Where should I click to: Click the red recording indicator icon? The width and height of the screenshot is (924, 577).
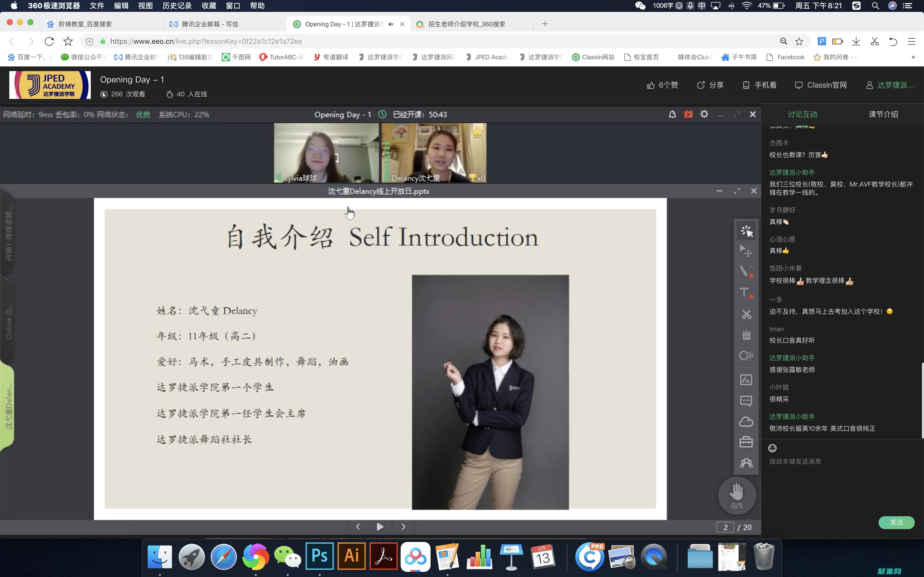(688, 114)
